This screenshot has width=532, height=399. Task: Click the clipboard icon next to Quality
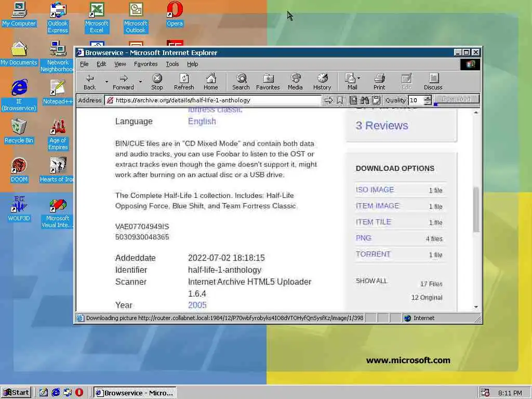(x=376, y=100)
